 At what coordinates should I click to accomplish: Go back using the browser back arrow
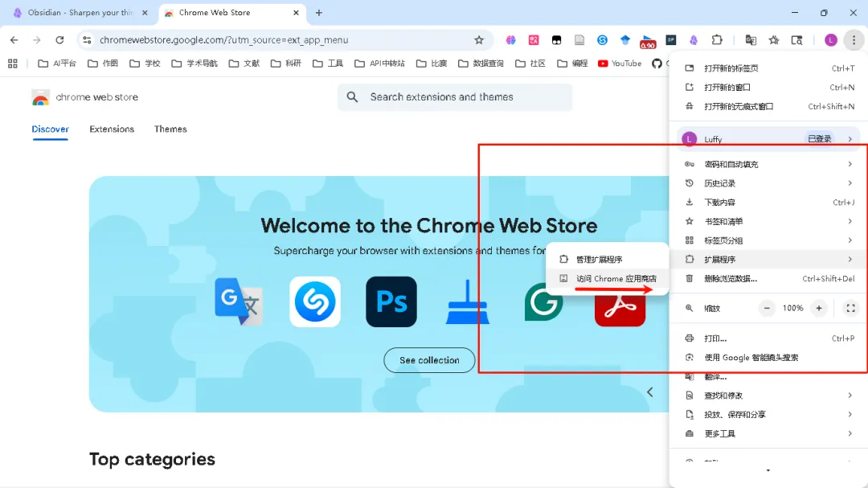tap(14, 40)
